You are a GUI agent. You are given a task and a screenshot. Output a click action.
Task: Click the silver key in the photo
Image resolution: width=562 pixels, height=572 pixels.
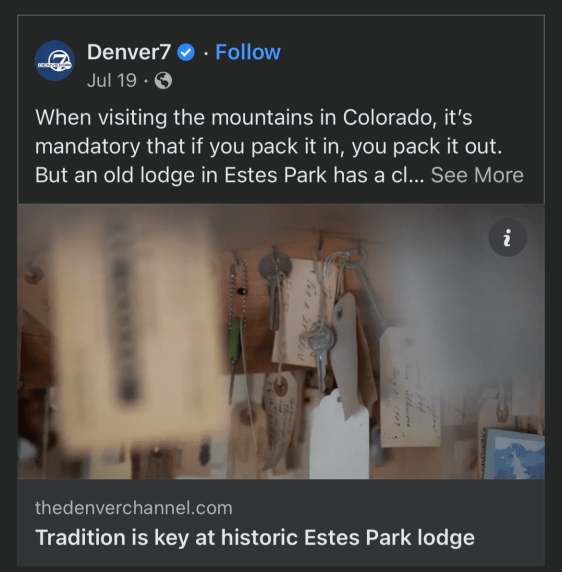(321, 351)
